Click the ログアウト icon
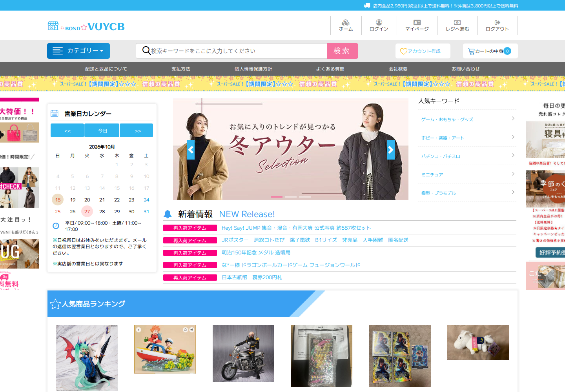The image size is (565, 392). click(498, 22)
